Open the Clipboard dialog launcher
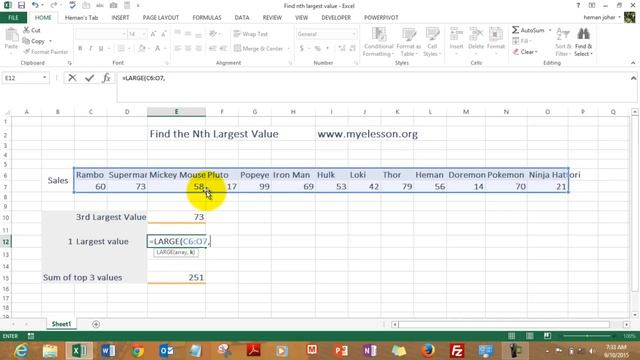This screenshot has width=640, height=360. pos(70,63)
